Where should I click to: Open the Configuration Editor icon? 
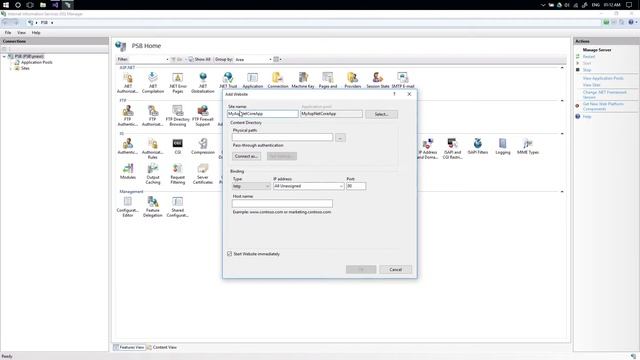[x=128, y=207]
